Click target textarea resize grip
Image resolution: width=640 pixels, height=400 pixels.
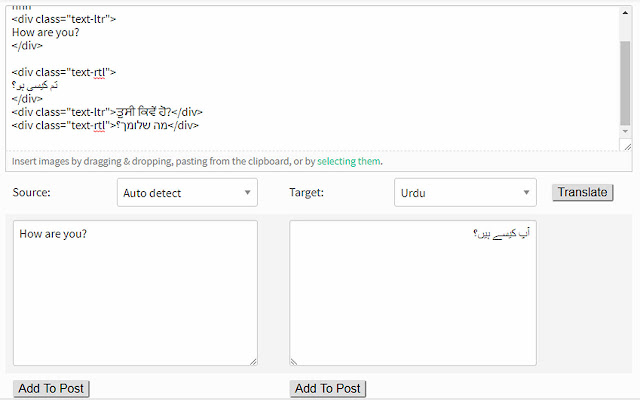294,361
